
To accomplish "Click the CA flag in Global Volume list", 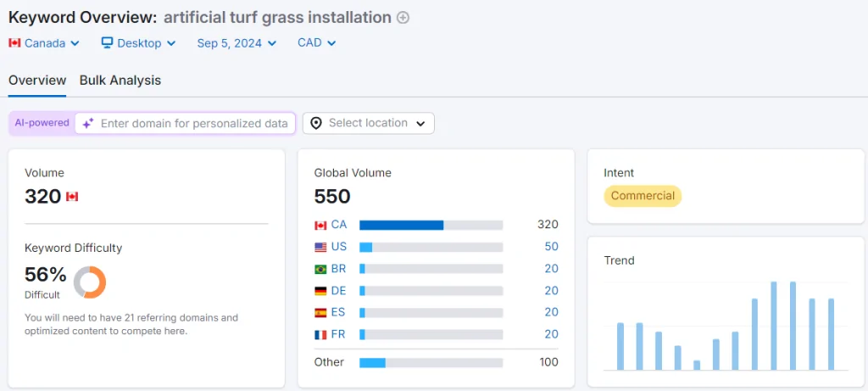I will [320, 226].
